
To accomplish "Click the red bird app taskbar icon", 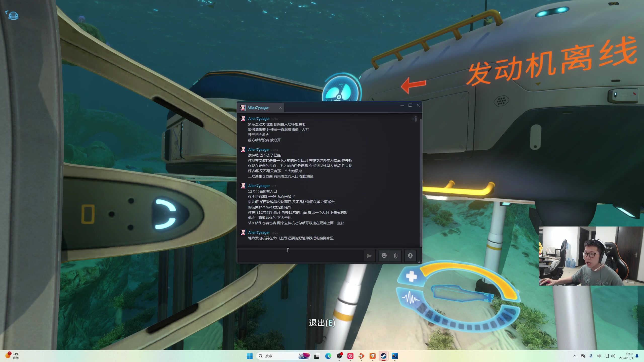I will (361, 356).
